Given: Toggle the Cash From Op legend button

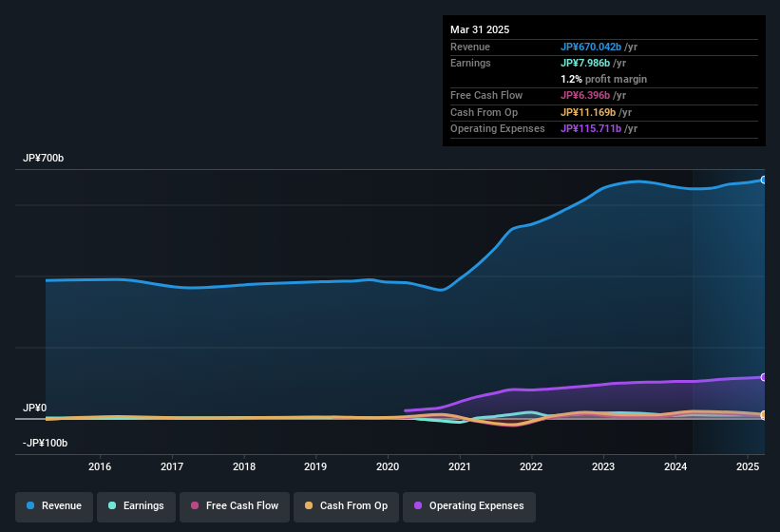Looking at the screenshot, I should click(x=346, y=506).
